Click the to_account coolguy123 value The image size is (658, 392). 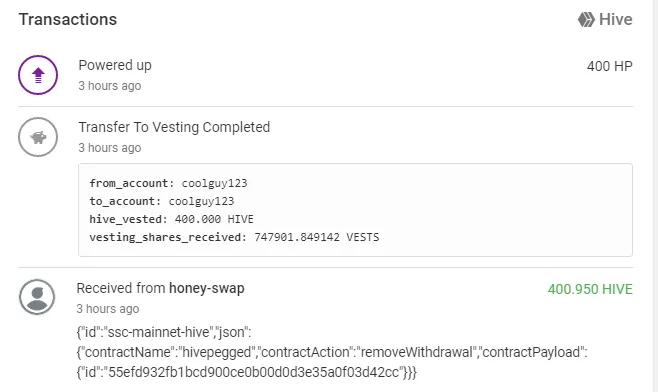201,201
